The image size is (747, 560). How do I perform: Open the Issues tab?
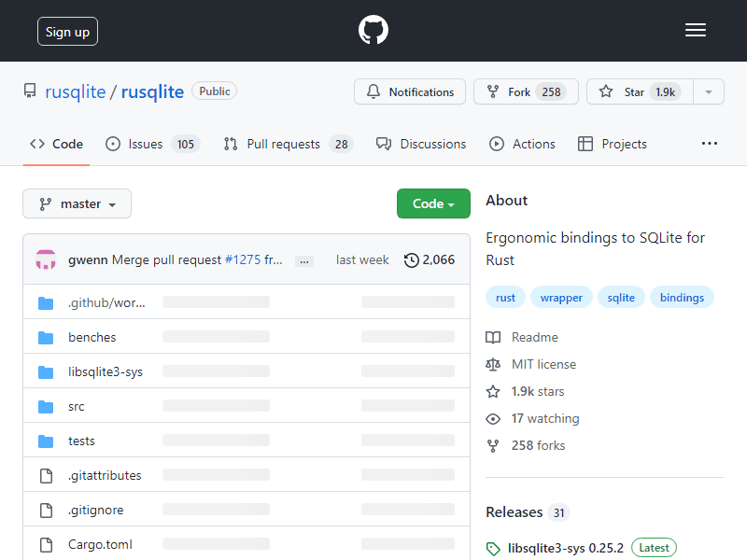(152, 144)
